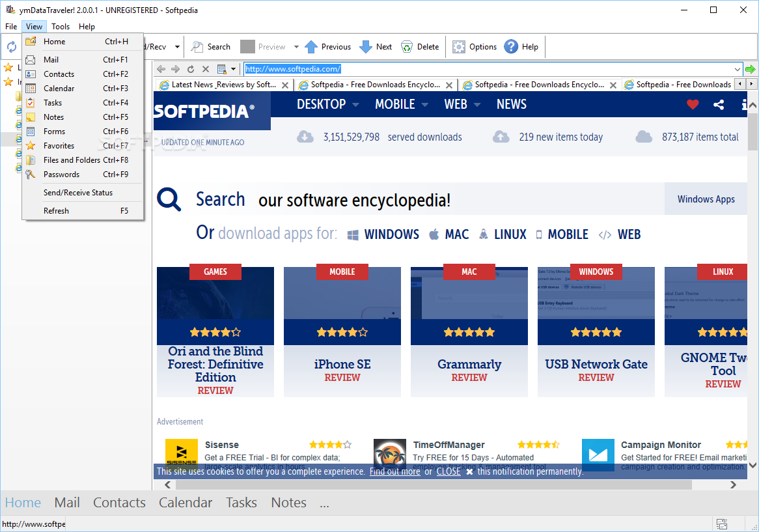Choose Forms from the View menu
The height and width of the screenshot is (532, 759).
[83, 131]
